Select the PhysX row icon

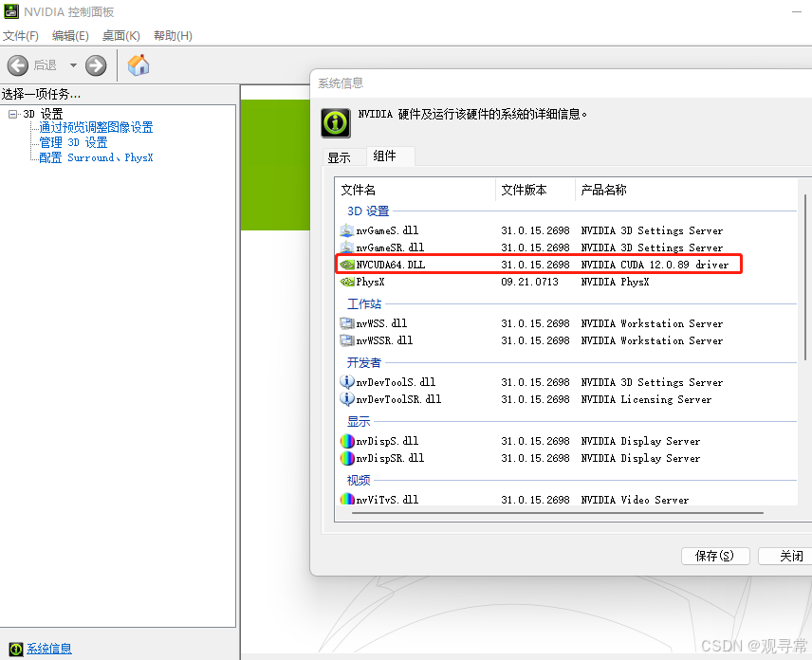click(347, 282)
